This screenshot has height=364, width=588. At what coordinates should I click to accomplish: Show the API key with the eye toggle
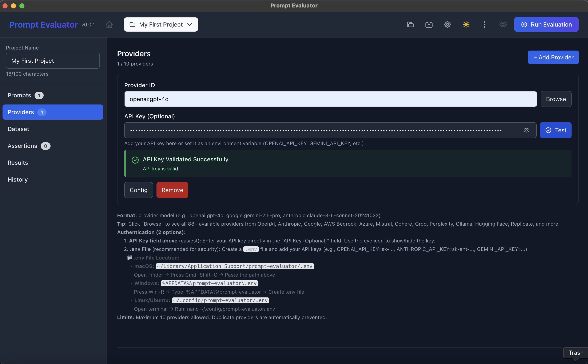pos(527,130)
